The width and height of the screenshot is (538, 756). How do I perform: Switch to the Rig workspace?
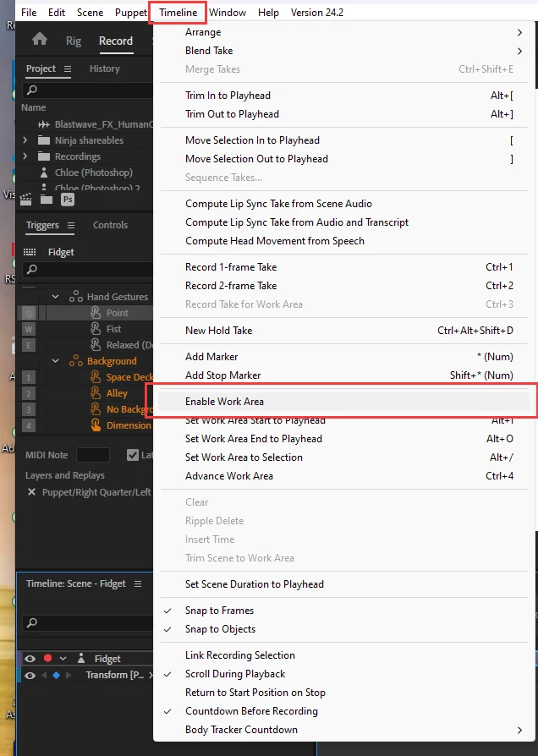coord(74,41)
